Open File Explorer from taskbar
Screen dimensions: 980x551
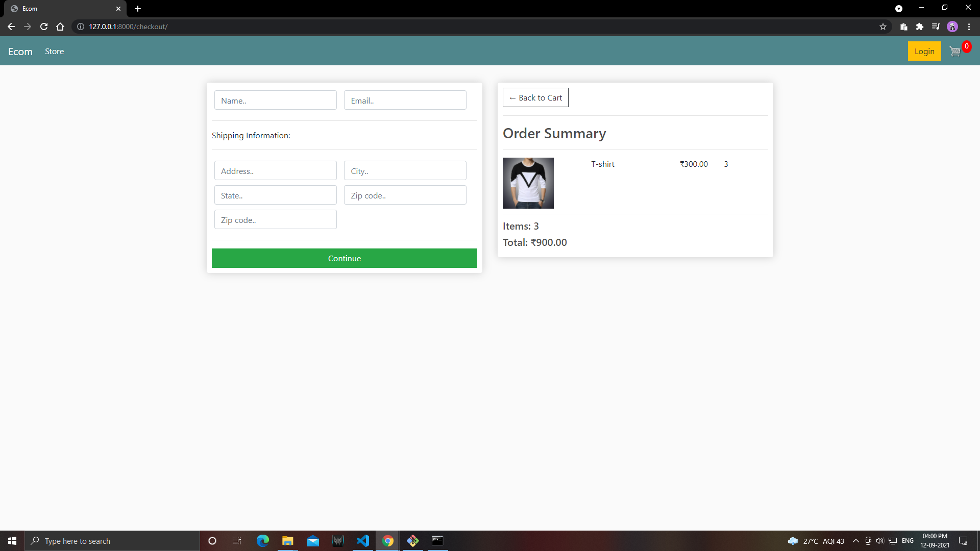click(287, 541)
